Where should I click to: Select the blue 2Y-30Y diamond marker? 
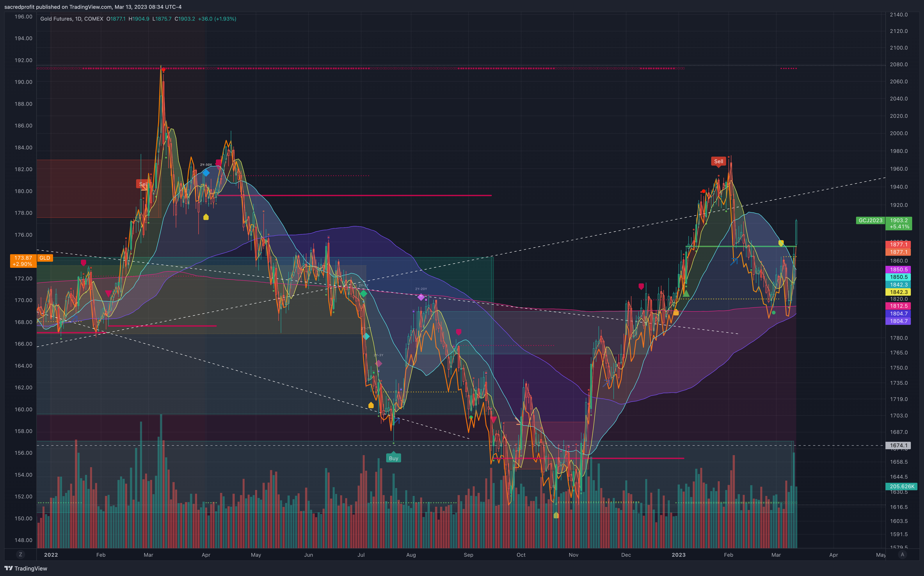pyautogui.click(x=206, y=173)
